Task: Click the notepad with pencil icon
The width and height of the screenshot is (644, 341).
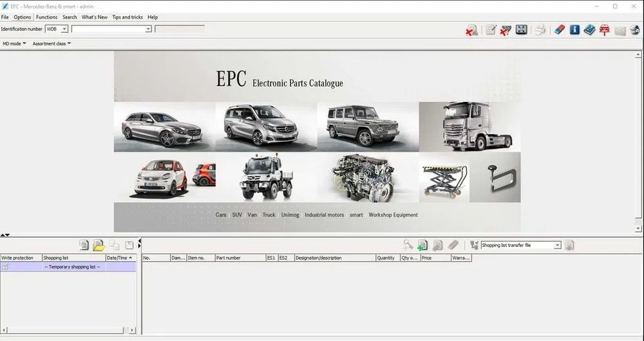Action: tap(491, 30)
